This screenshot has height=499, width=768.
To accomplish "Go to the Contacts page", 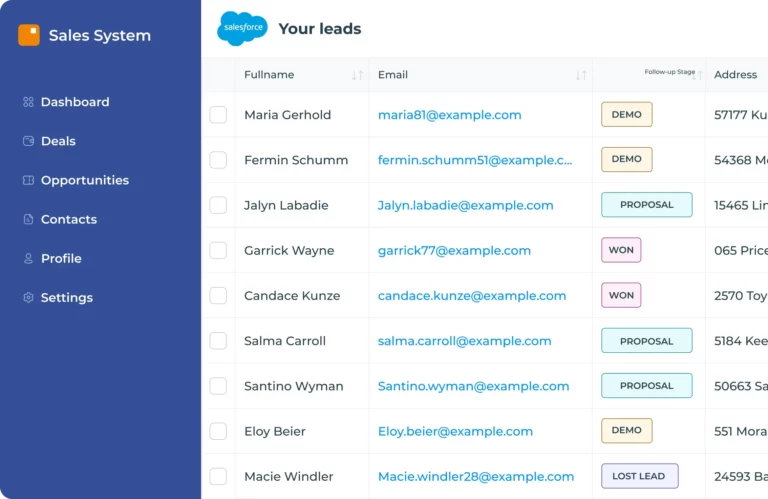I will [x=68, y=219].
